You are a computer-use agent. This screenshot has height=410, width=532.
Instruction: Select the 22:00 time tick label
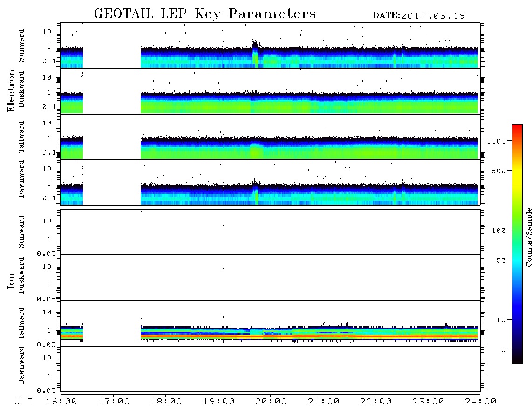376,402
